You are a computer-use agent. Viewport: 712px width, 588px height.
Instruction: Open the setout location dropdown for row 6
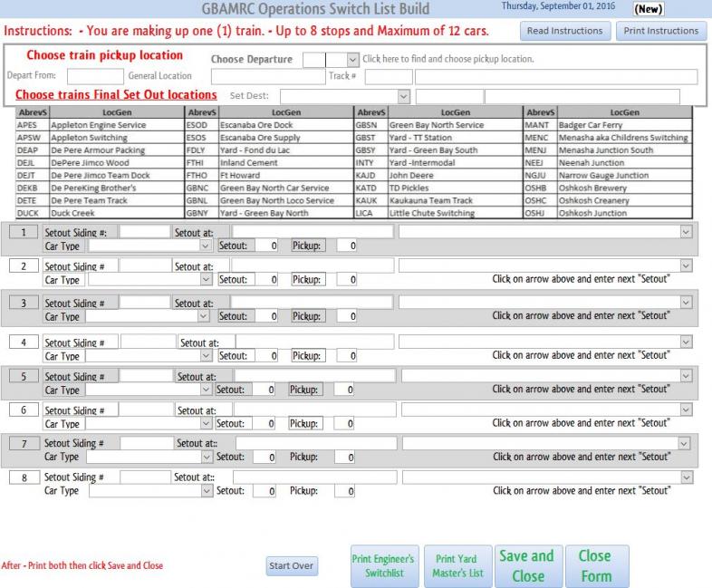[x=686, y=410]
